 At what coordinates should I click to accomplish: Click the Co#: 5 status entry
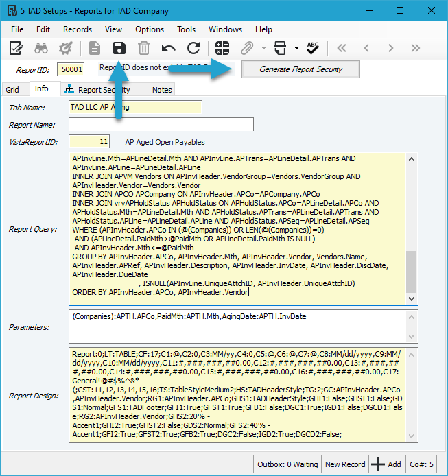[421, 464]
